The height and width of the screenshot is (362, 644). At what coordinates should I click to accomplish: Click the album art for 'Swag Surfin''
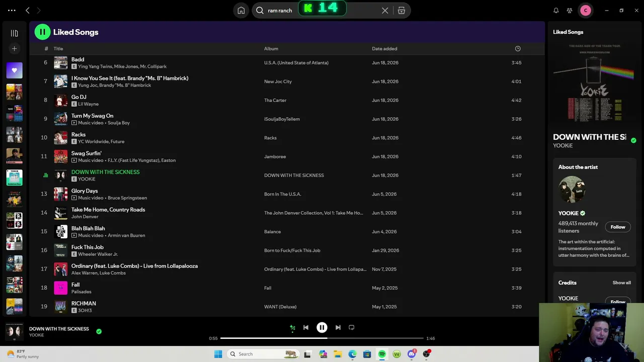(x=60, y=156)
